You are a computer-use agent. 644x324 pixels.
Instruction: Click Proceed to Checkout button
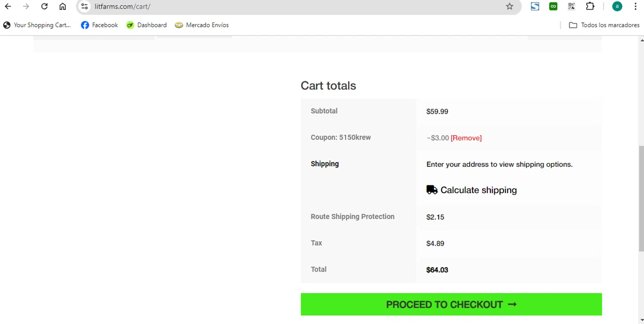click(x=451, y=305)
